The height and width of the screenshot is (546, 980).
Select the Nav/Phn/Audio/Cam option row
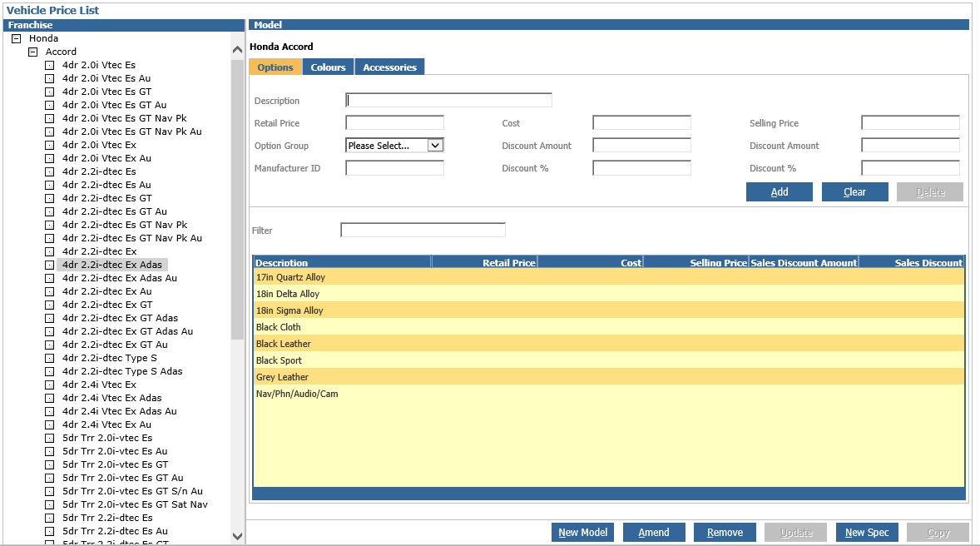click(609, 394)
